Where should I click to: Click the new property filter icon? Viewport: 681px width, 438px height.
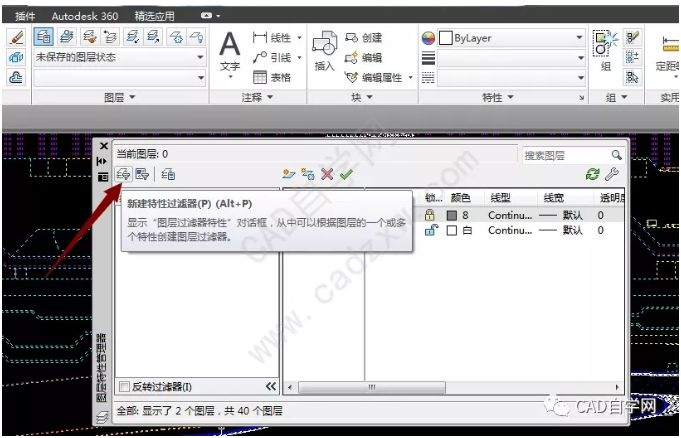[123, 175]
